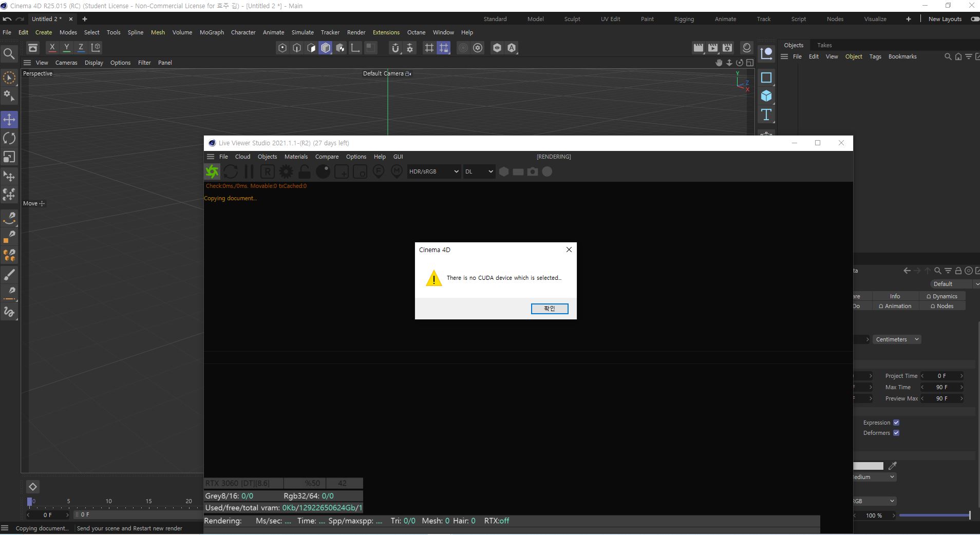Switch to the Sculpt layout tab
Screen dimensions: 980x535
tap(572, 19)
